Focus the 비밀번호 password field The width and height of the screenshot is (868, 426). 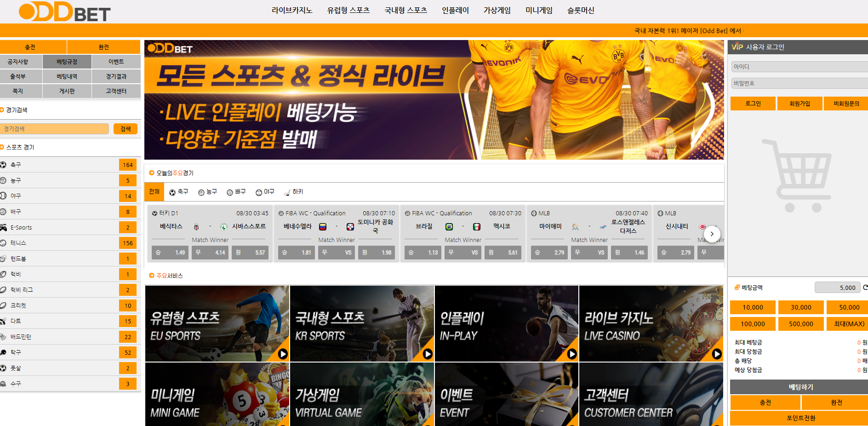tap(799, 83)
